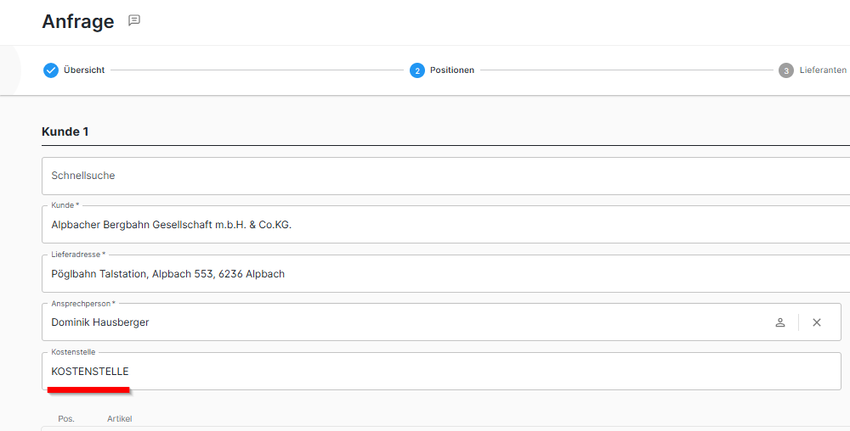This screenshot has height=431, width=850.
Task: Click into the Kostenstelle input field
Action: 440,371
